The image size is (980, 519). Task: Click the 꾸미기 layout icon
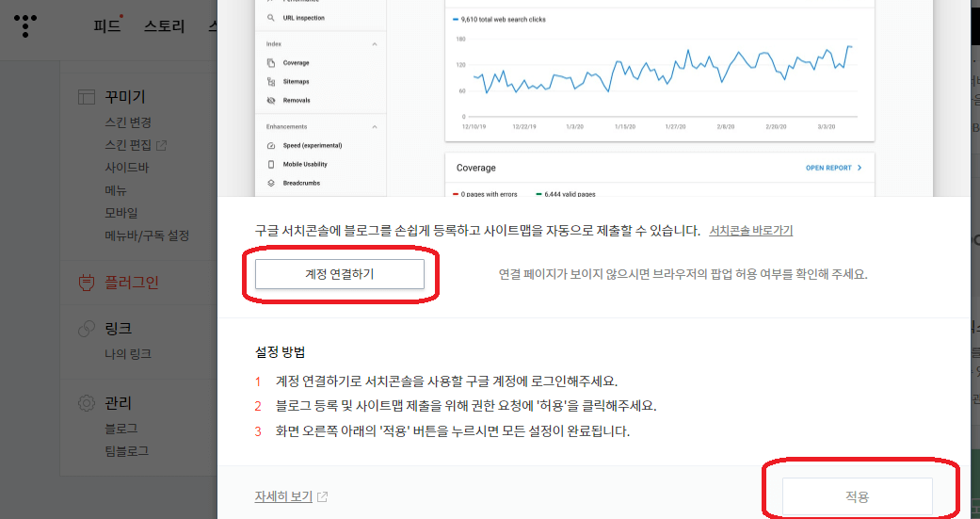coord(87,97)
